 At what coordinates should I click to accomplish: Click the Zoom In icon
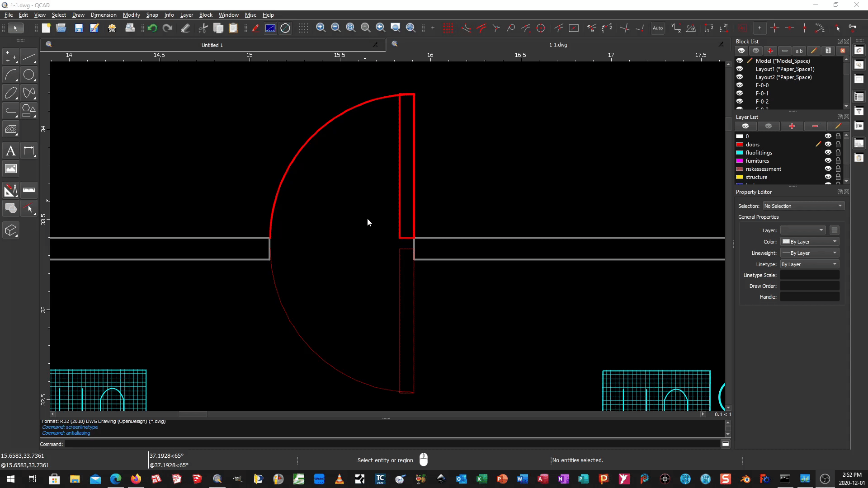(x=321, y=28)
